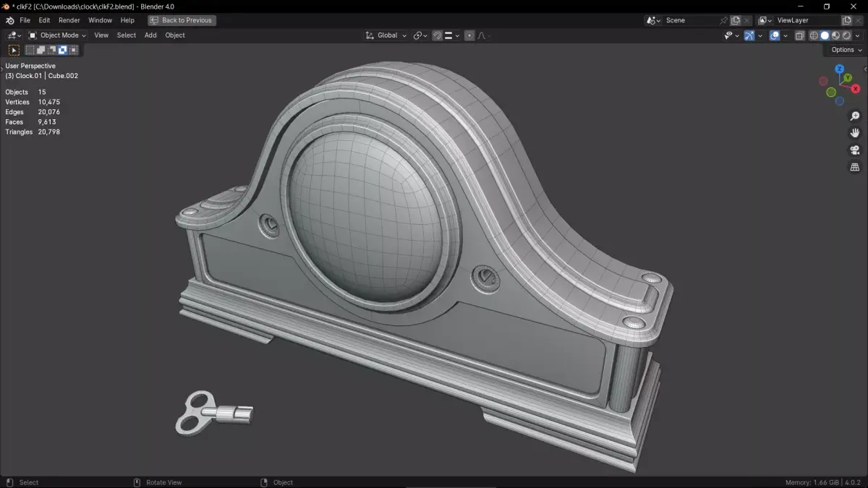The height and width of the screenshot is (488, 868).
Task: Click the ViewLayer name field
Action: tap(807, 20)
